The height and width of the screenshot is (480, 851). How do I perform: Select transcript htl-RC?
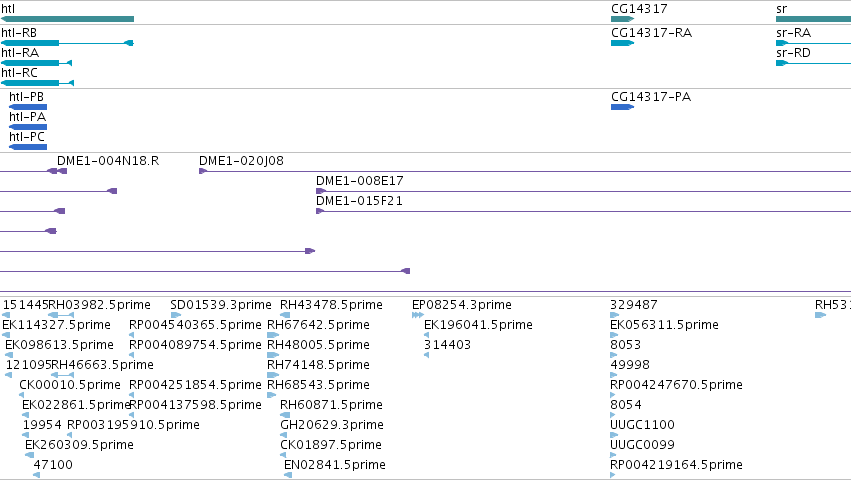37,83
